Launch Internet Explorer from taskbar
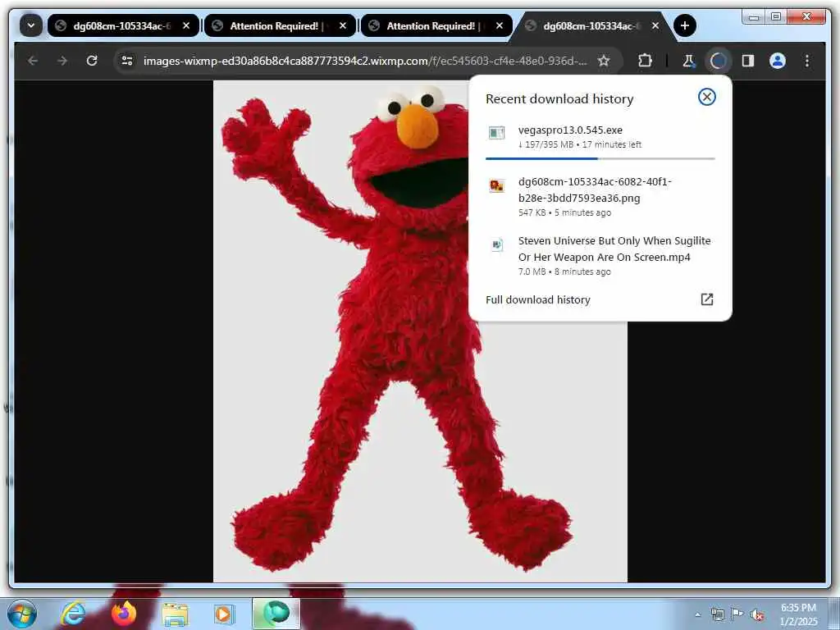Screen dimensions: 840x630 [x=73, y=614]
